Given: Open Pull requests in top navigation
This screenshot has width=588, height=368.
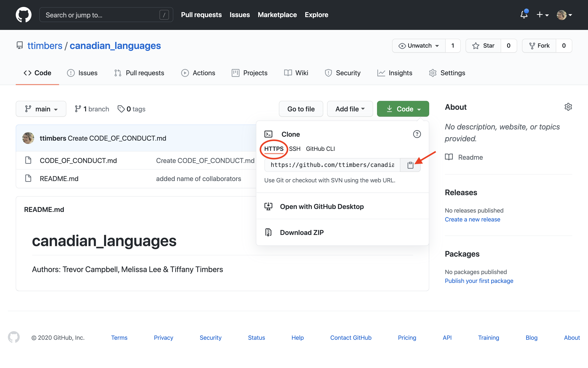Looking at the screenshot, I should point(201,15).
